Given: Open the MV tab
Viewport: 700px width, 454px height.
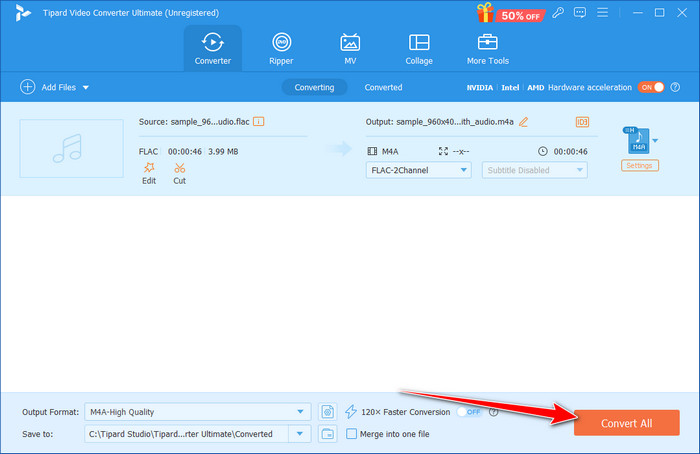Looking at the screenshot, I should 350,48.
